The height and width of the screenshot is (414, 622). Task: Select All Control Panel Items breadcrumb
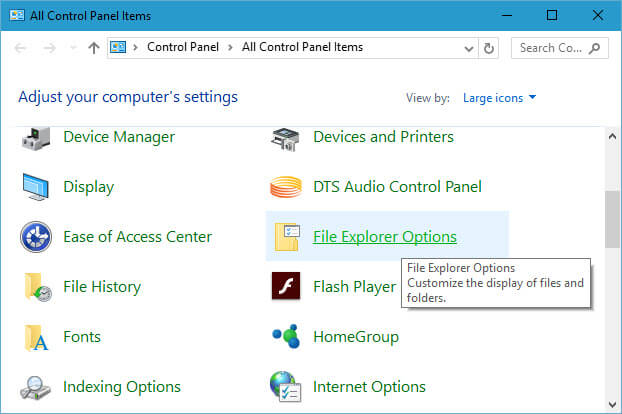point(302,47)
